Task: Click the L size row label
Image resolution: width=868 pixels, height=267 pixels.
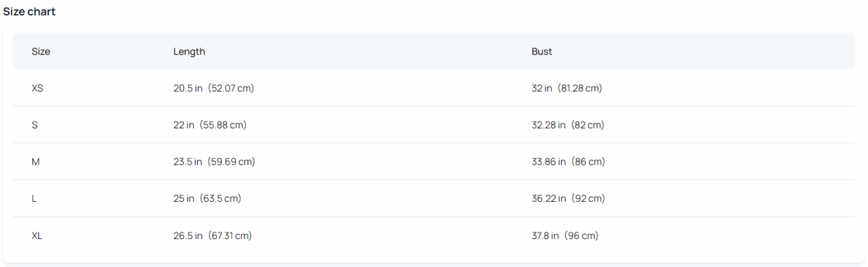Action: coord(34,199)
